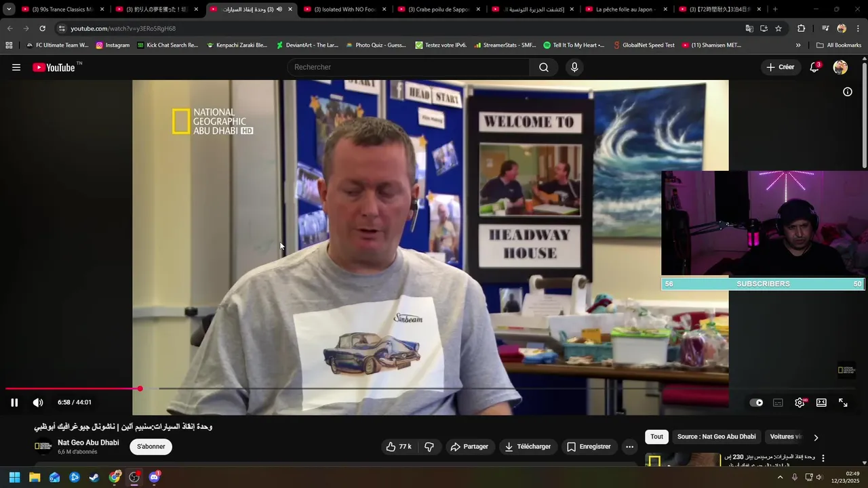Click the translate page icon
The width and height of the screenshot is (868, 488).
click(x=749, y=28)
